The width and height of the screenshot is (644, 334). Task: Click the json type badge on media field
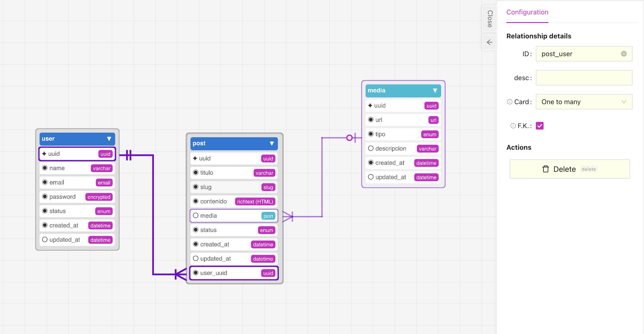[x=268, y=216]
